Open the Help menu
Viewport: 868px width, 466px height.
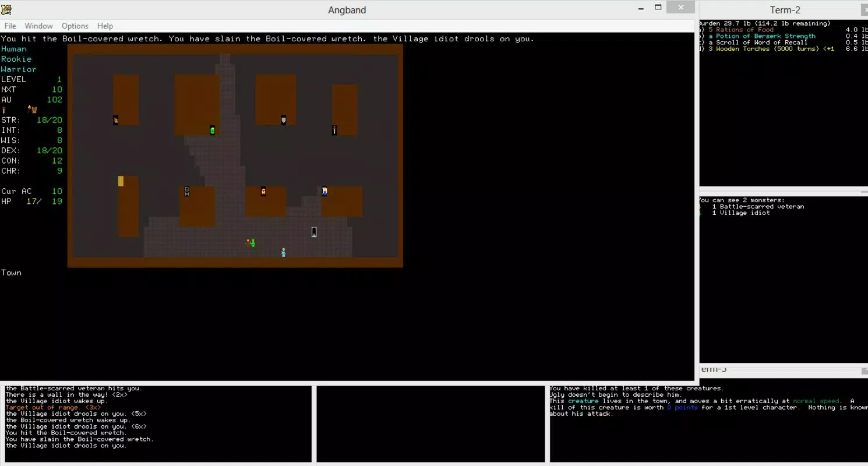click(105, 26)
